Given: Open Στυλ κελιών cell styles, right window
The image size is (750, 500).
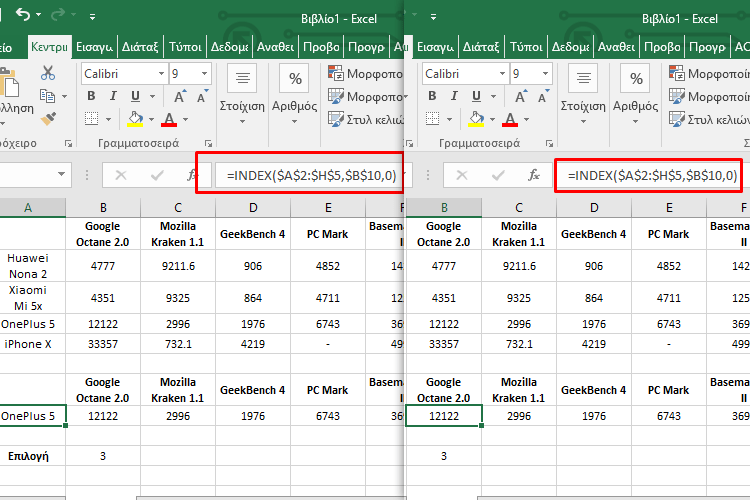Looking at the screenshot, I should (x=709, y=119).
